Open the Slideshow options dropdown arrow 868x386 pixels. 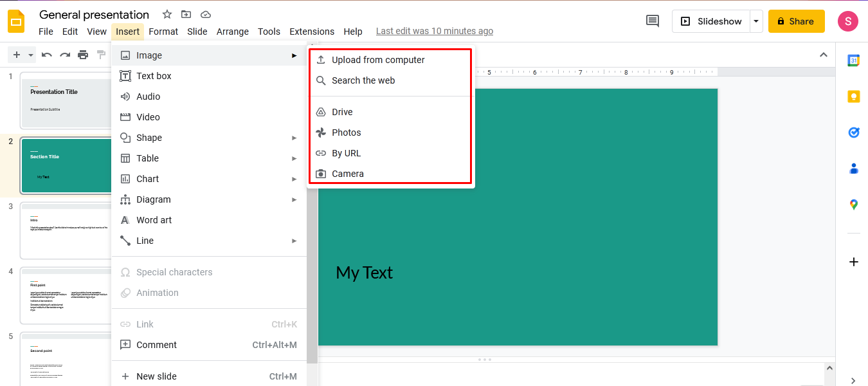(x=755, y=21)
